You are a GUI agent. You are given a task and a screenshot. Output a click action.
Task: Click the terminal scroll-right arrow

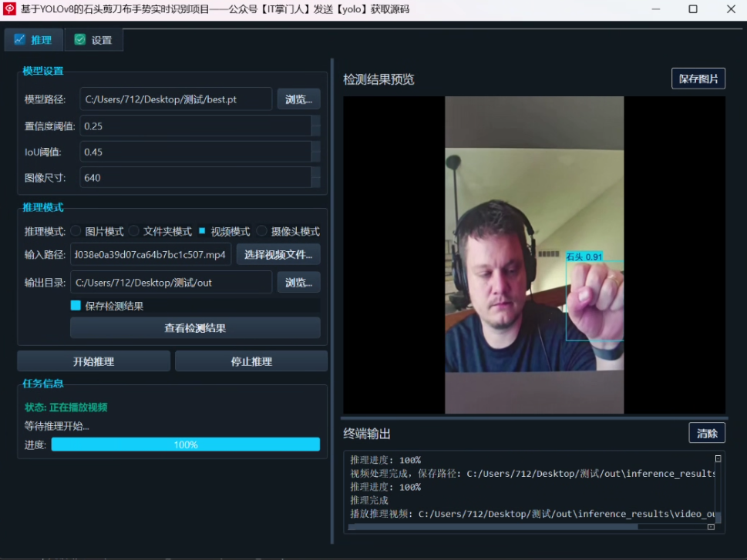pyautogui.click(x=711, y=527)
